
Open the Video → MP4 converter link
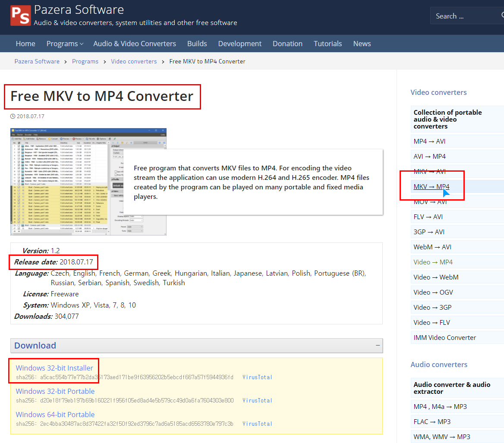(433, 262)
